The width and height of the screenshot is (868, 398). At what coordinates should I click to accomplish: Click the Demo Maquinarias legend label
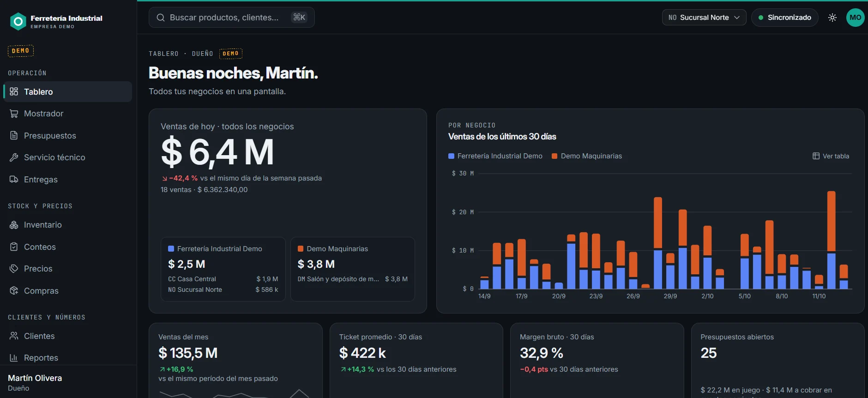591,156
